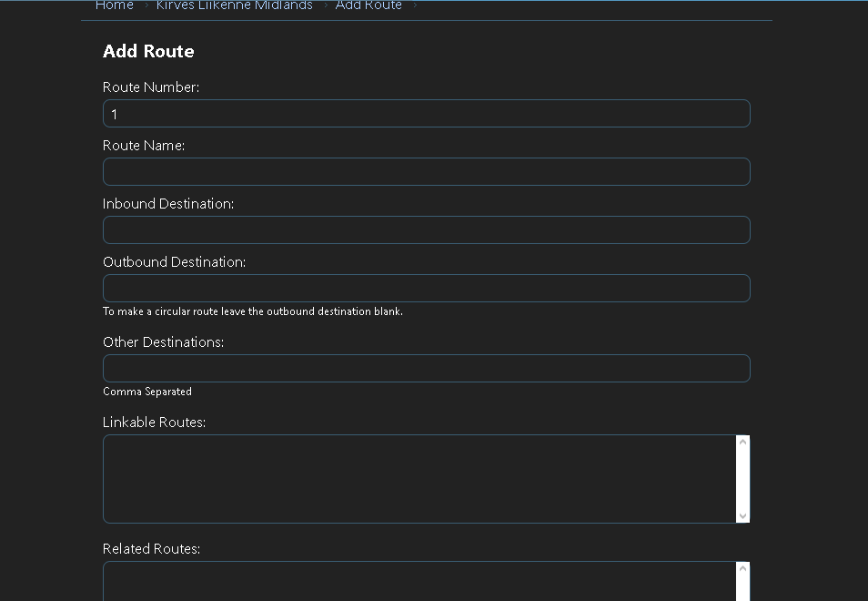Focus the Route Number field containing 1
868x601 pixels.
[426, 114]
